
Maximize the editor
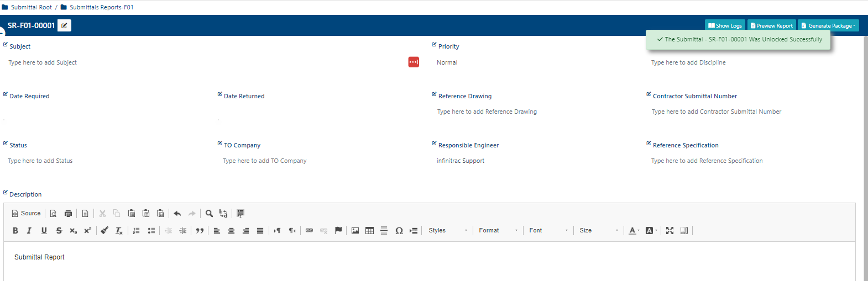[x=670, y=231]
